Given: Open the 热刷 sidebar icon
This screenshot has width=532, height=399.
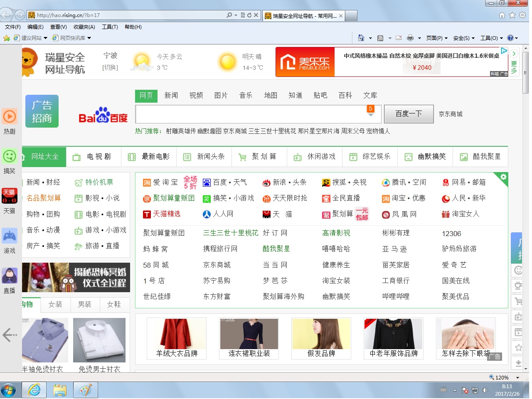Looking at the screenshot, I should pos(10,117).
